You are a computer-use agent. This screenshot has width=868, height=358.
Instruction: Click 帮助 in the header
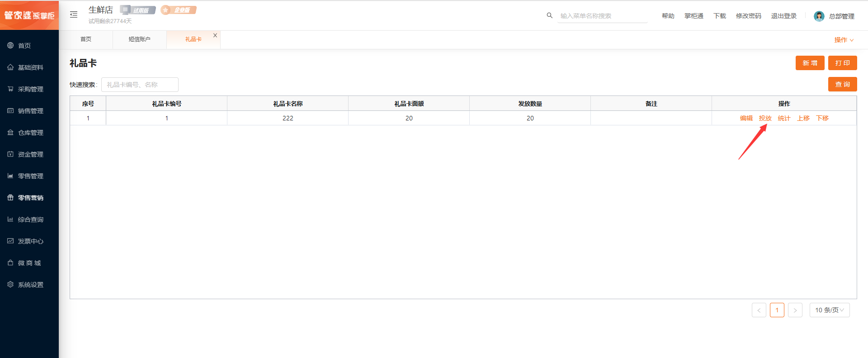click(x=668, y=16)
